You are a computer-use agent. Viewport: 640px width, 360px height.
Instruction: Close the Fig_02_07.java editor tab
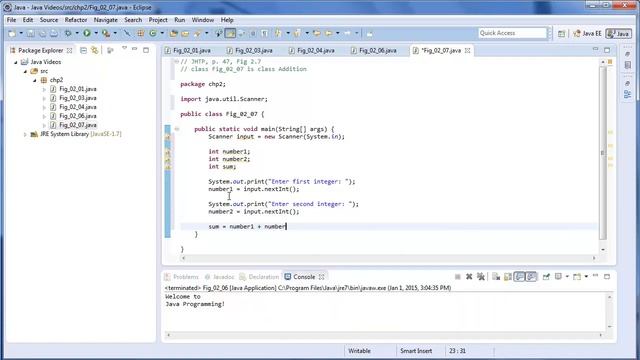pos(468,50)
